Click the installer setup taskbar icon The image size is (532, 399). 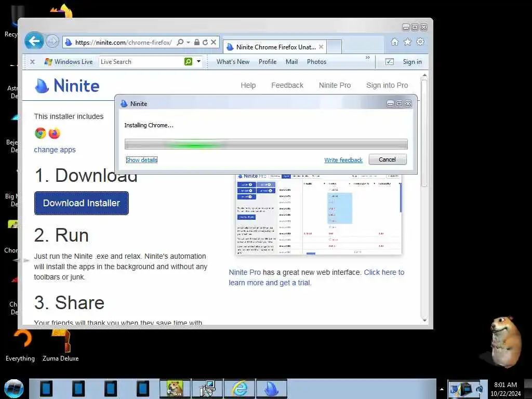coord(207,389)
